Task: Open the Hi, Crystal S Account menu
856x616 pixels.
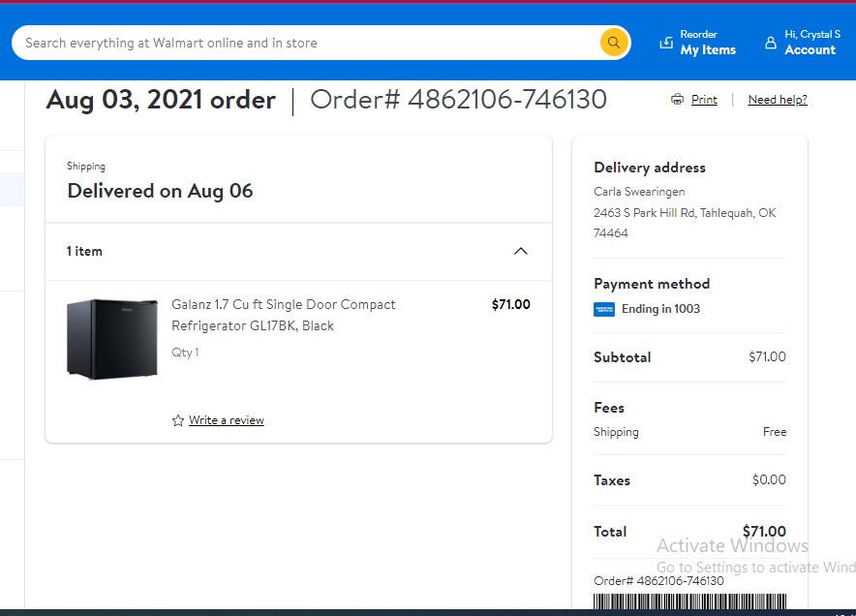Action: [803, 43]
